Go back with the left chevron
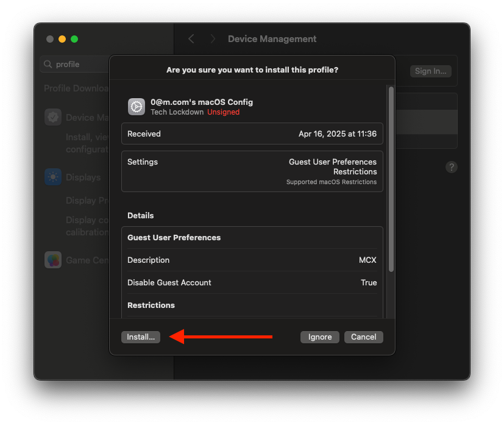This screenshot has width=504, height=425. [x=191, y=39]
